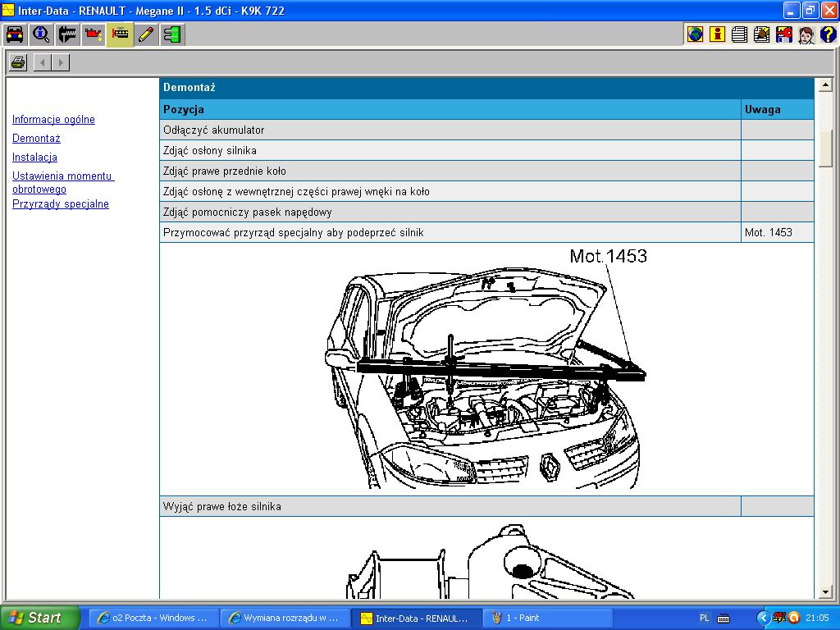The width and height of the screenshot is (840, 630).
Task: Click the globe icon in toolbar
Action: (696, 34)
